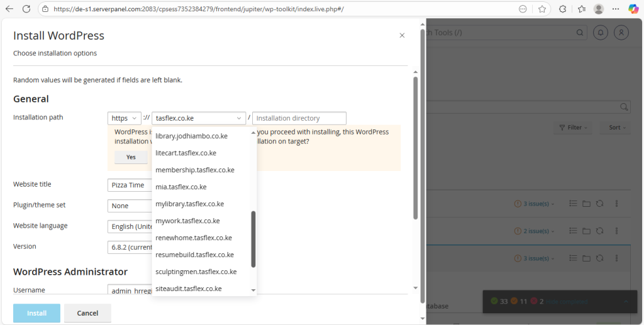Viewport: 644px width, 325px height.
Task: Close the Install WordPress dialog
Action: click(402, 36)
